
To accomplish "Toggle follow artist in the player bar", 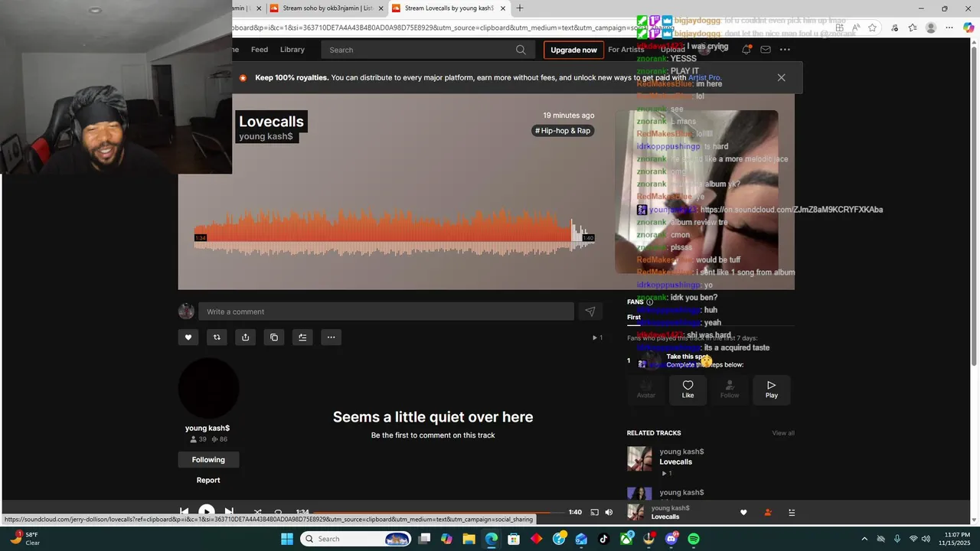I will 768,513.
